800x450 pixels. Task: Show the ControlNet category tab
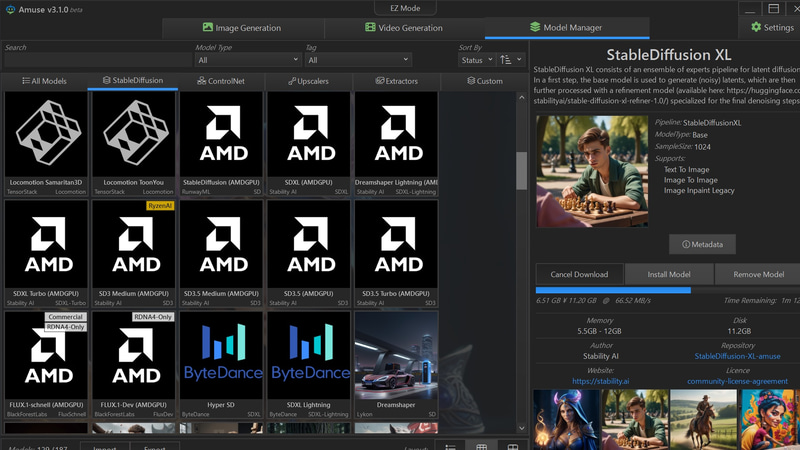[221, 81]
